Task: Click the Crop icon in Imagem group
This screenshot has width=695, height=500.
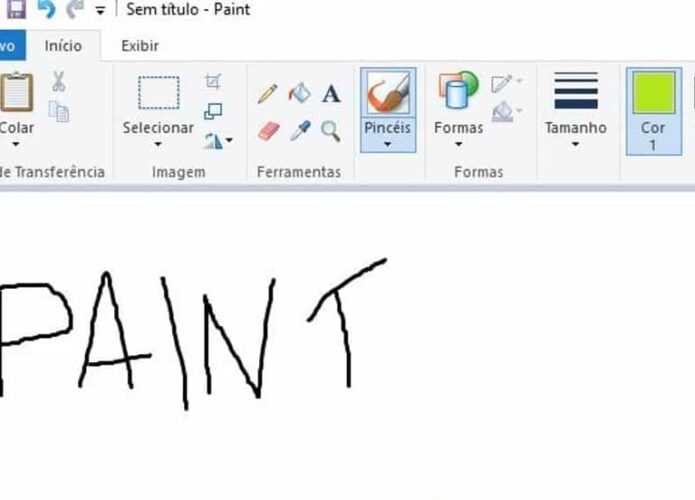Action: 213,82
